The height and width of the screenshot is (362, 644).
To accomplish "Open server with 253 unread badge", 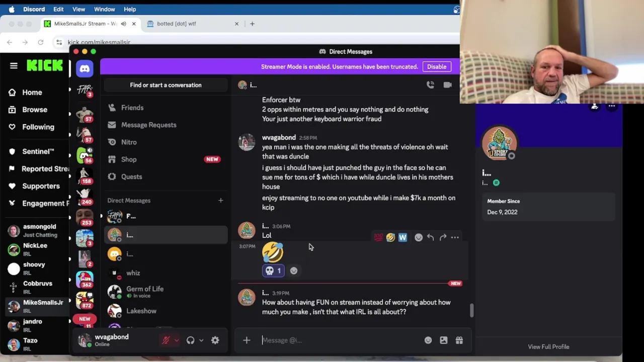I will [x=85, y=217].
